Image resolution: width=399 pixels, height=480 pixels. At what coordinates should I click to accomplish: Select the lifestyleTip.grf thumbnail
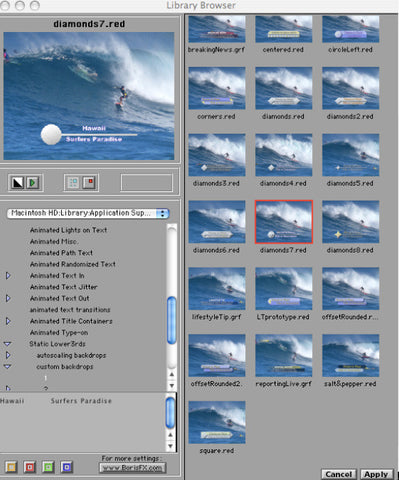[217, 289]
